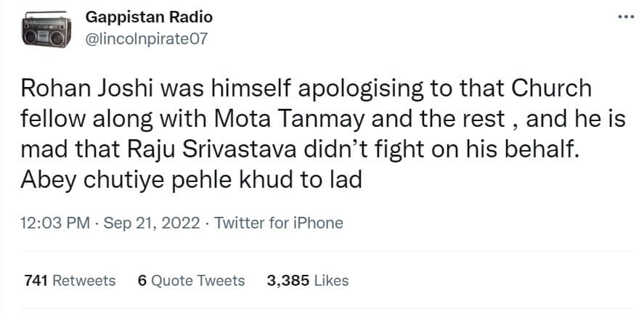Click the 3,385 likes count number

tap(289, 281)
